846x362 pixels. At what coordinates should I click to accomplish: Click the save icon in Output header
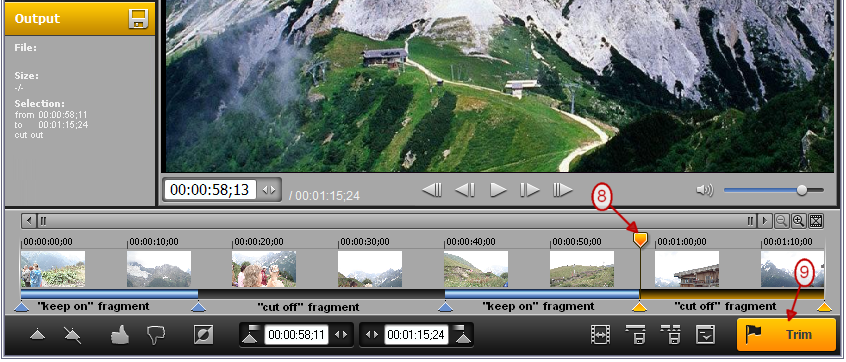138,18
